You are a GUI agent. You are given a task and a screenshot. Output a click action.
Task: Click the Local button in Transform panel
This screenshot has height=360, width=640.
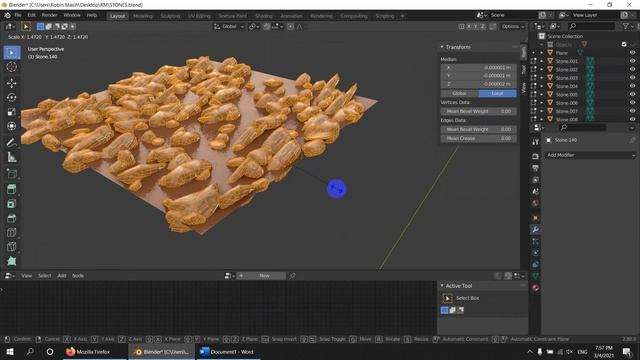(x=498, y=93)
